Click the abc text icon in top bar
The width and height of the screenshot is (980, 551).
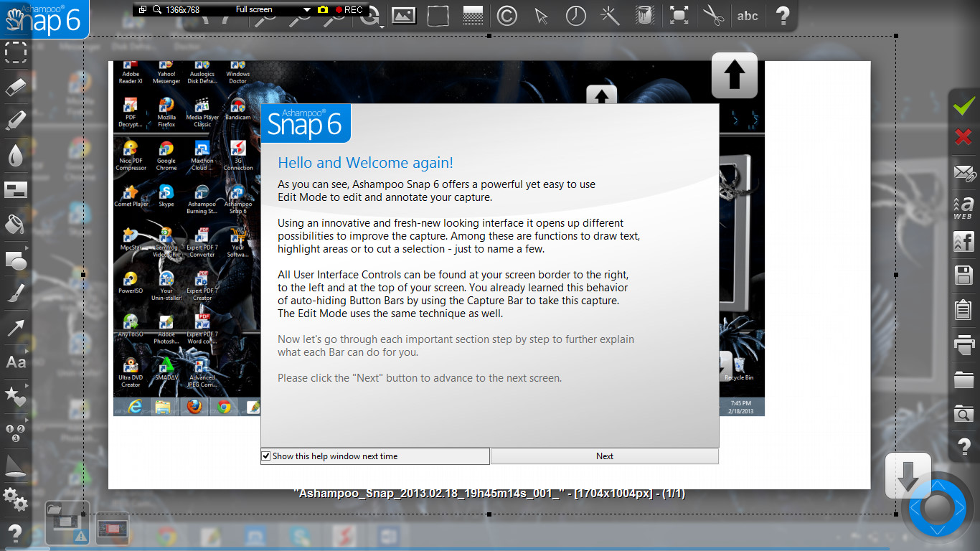[748, 15]
